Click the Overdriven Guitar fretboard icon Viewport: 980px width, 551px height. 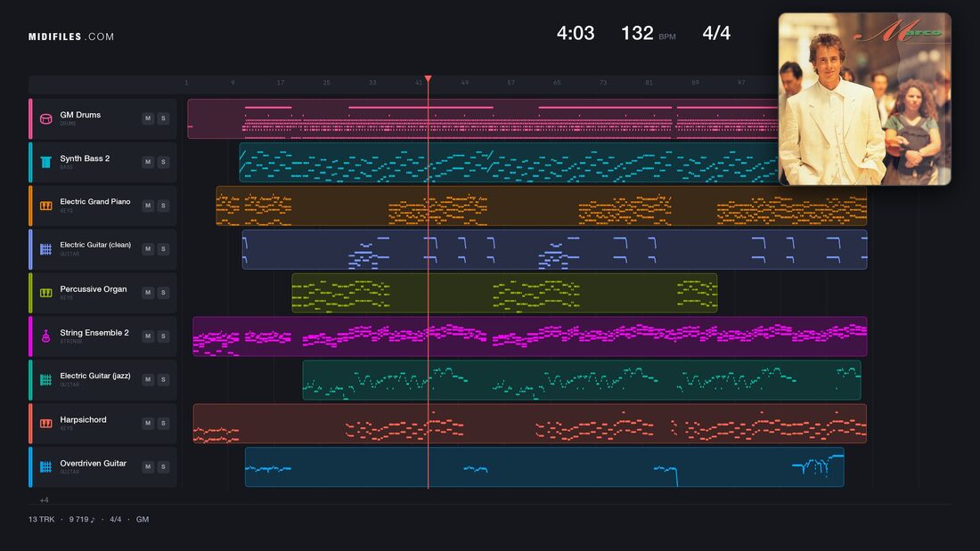45,466
